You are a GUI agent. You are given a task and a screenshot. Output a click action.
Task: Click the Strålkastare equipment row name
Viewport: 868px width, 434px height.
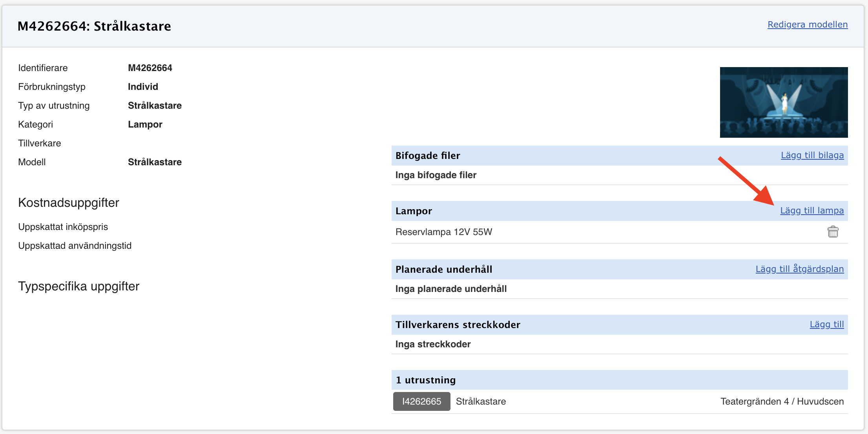coord(481,401)
